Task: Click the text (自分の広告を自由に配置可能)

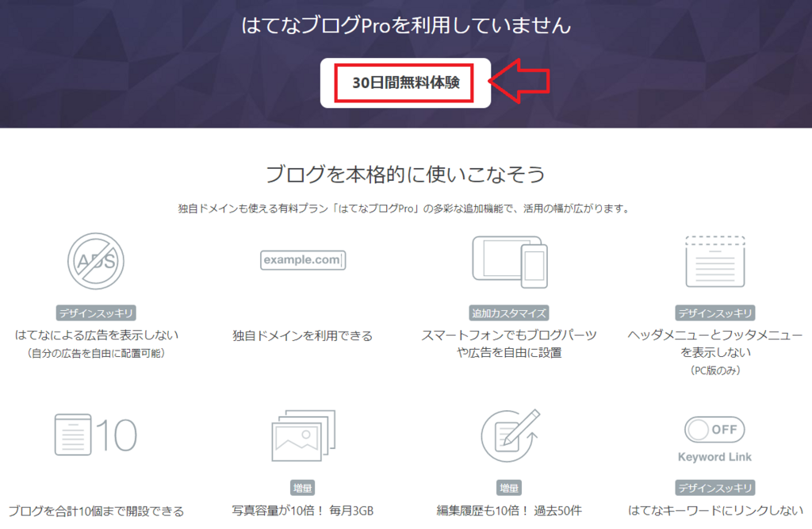Action: pos(96,354)
